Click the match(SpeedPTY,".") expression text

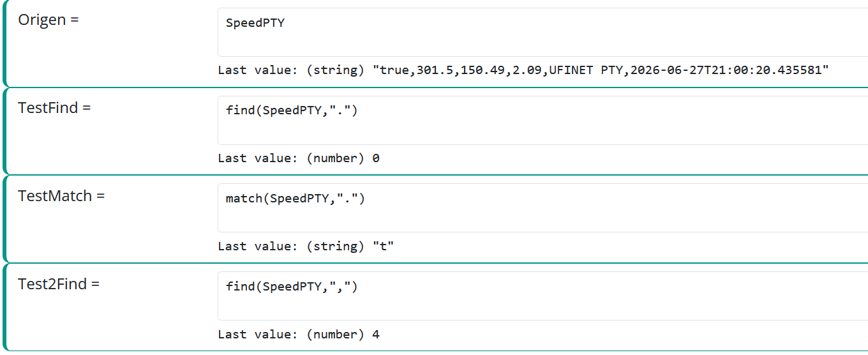296,199
